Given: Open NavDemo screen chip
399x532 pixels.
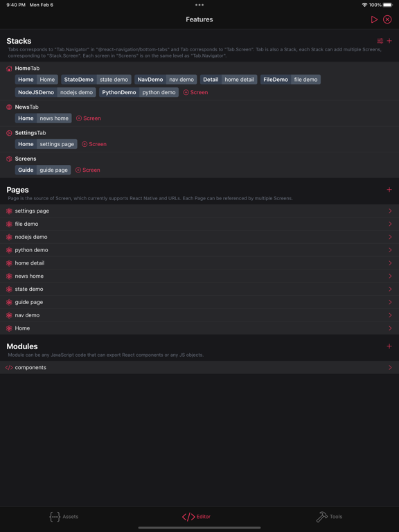Looking at the screenshot, I should (x=166, y=80).
